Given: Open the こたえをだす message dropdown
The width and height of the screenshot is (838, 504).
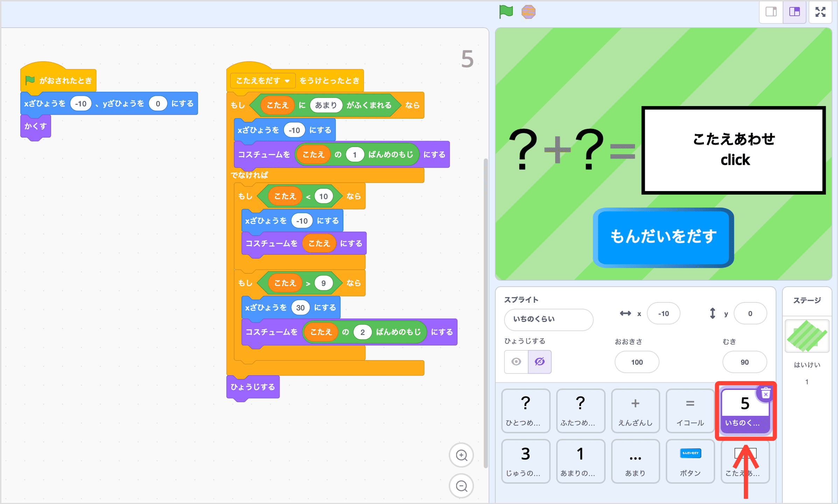Looking at the screenshot, I should tap(287, 80).
